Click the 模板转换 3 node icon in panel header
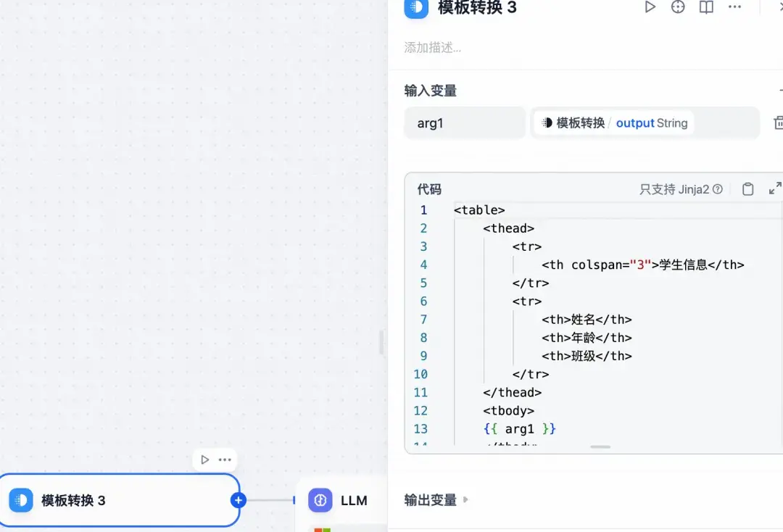The image size is (783, 532). [x=416, y=8]
